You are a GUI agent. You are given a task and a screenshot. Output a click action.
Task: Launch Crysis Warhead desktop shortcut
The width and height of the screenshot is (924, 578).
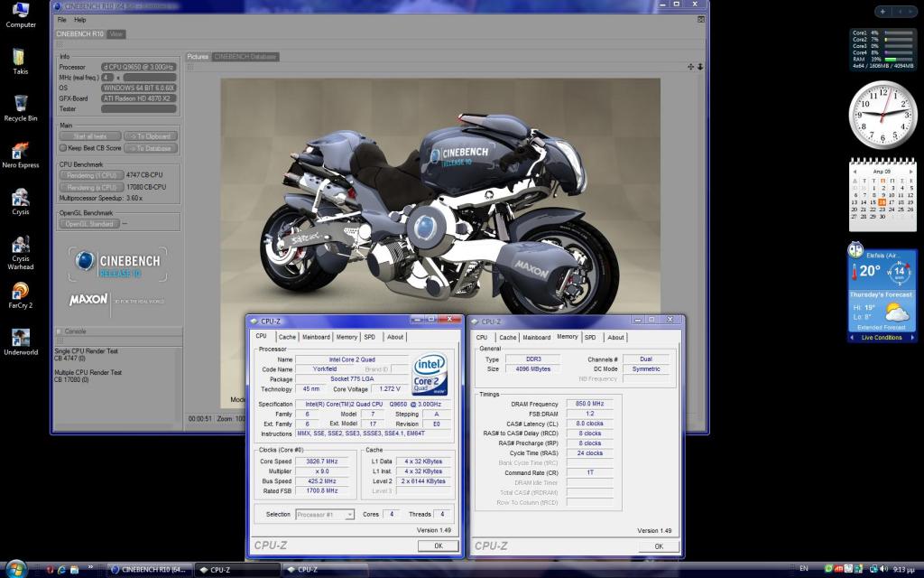click(21, 253)
